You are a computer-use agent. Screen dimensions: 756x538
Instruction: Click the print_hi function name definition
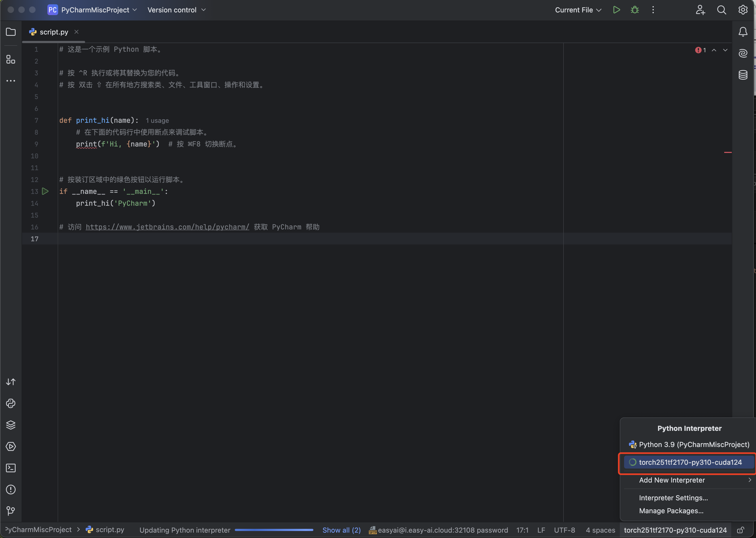click(x=93, y=121)
